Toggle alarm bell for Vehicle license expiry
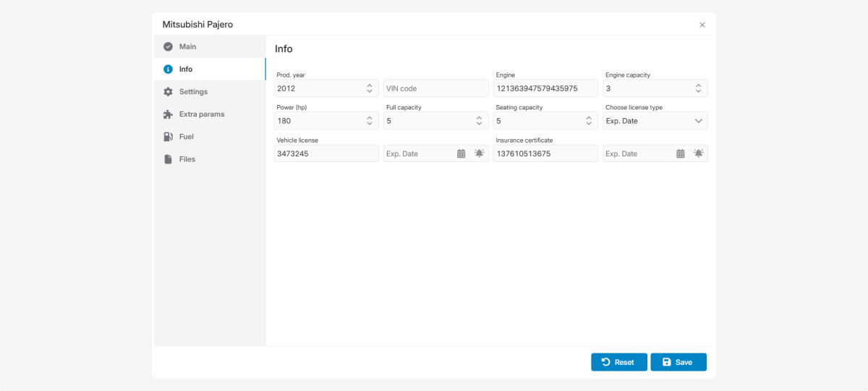The height and width of the screenshot is (391, 868). [479, 154]
